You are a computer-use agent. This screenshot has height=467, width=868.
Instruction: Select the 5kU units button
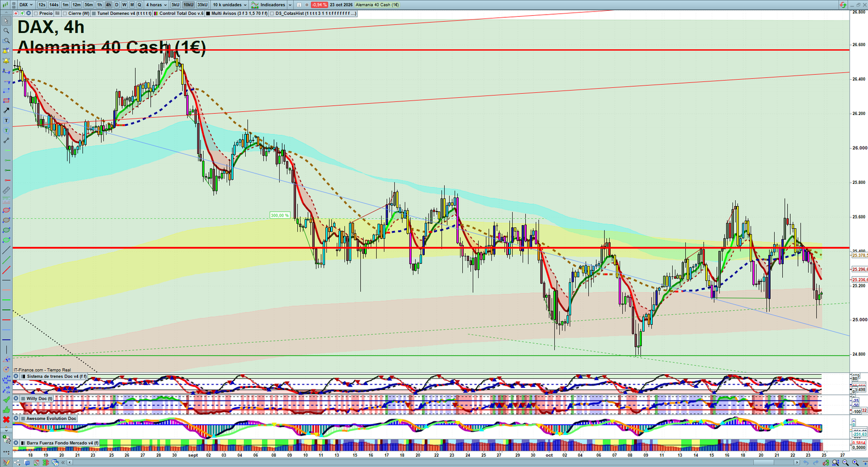pos(175,4)
